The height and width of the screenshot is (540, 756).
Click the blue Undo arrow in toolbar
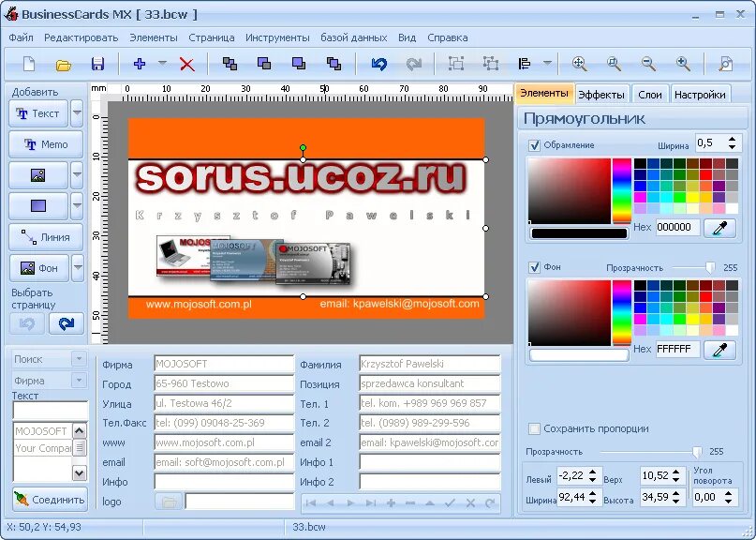(x=379, y=64)
